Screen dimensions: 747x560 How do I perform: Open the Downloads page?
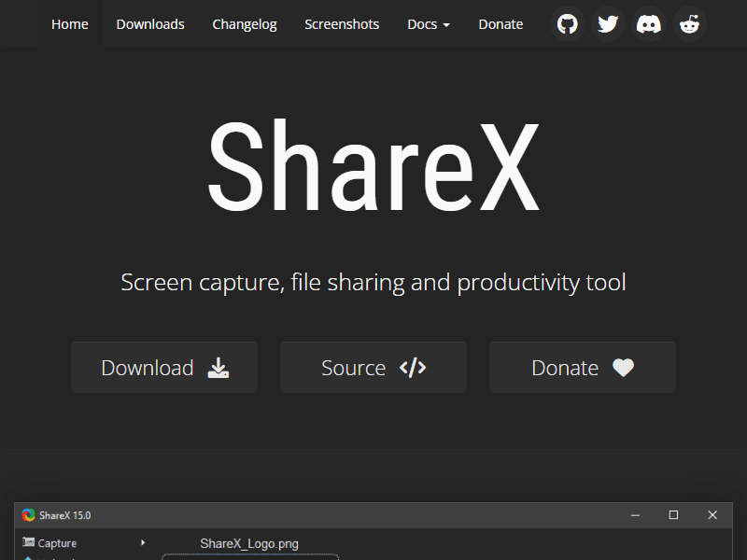pyautogui.click(x=150, y=24)
